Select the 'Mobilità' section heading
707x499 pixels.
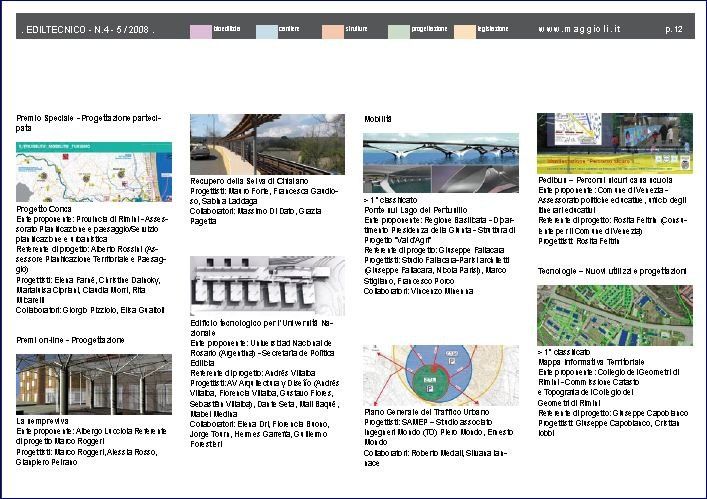tap(378, 119)
